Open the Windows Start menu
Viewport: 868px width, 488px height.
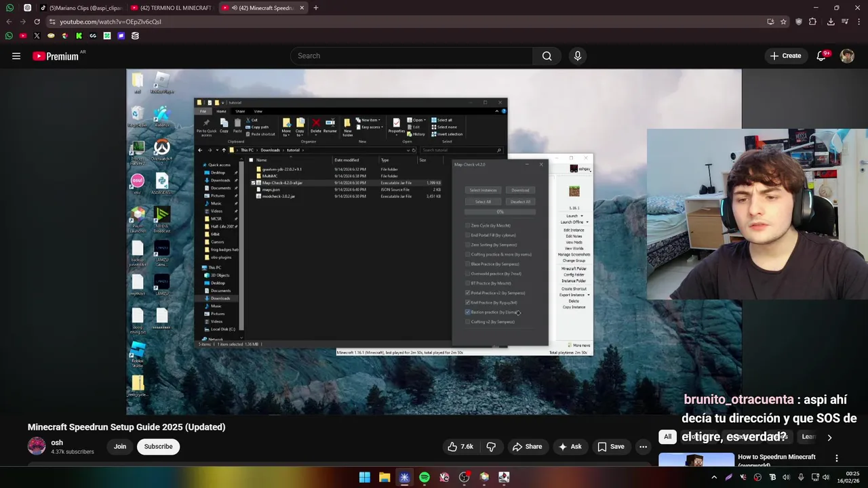tap(365, 477)
